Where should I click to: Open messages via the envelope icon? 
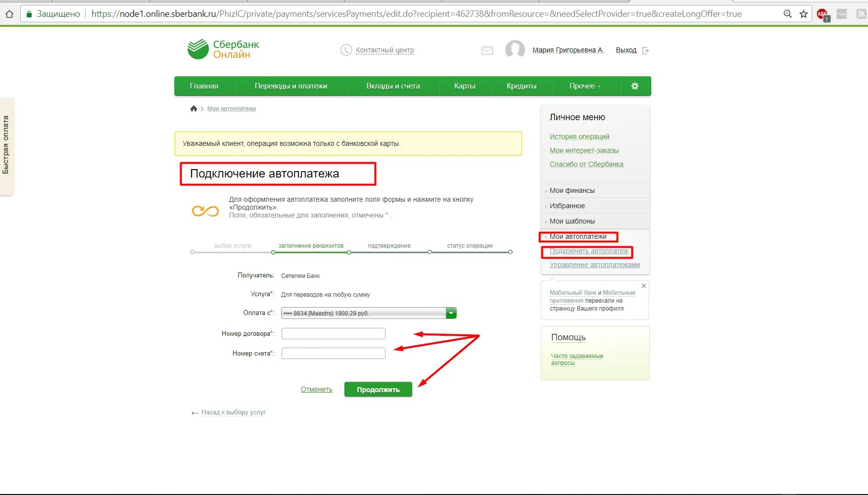tap(487, 50)
